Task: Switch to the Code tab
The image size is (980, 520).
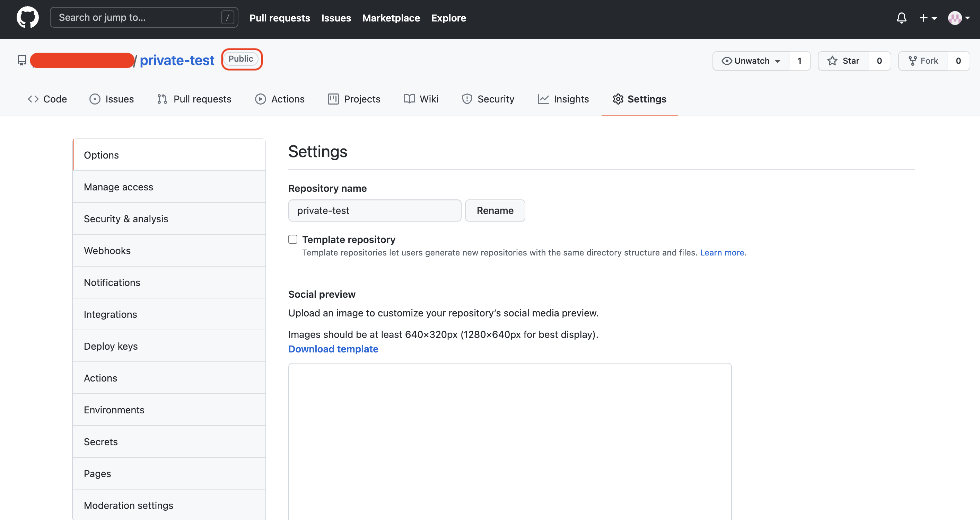Action: (47, 99)
